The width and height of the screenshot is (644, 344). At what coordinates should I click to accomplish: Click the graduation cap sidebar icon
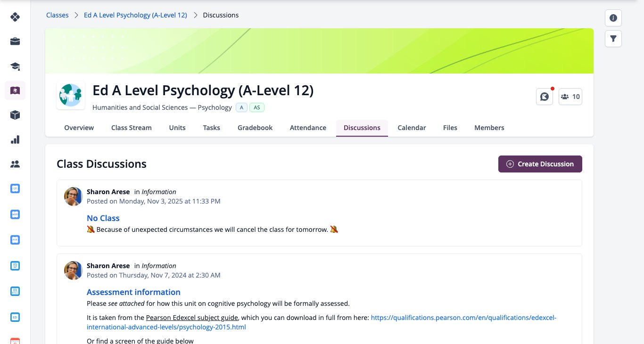(15, 66)
